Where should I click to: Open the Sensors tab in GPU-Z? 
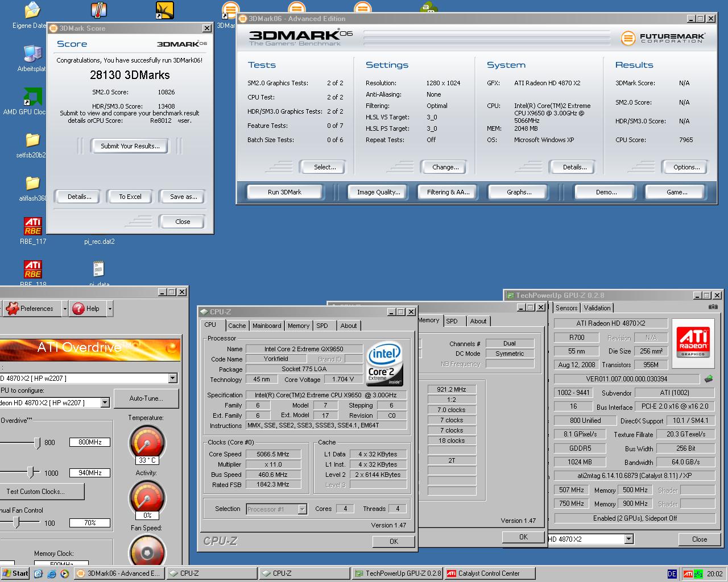click(x=566, y=307)
